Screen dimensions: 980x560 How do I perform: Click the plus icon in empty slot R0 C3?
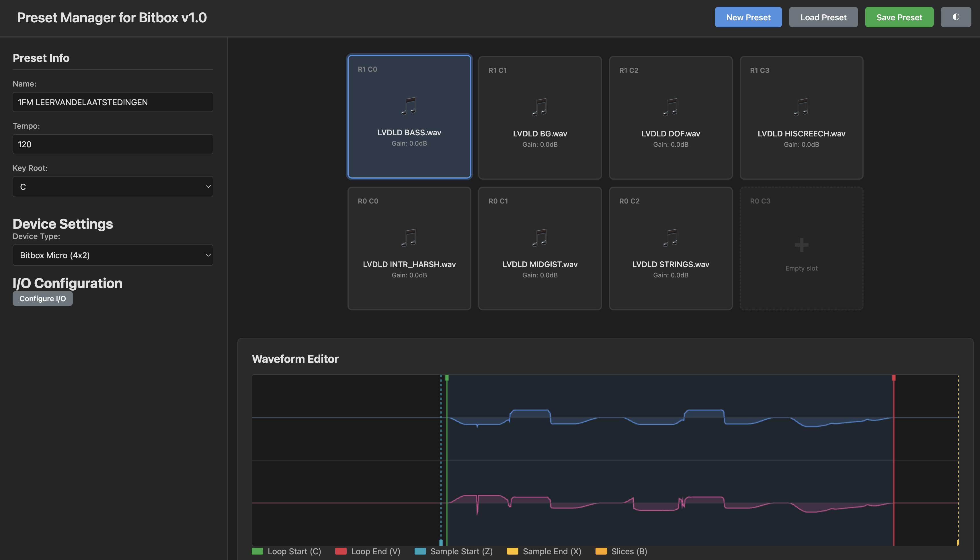click(x=801, y=245)
